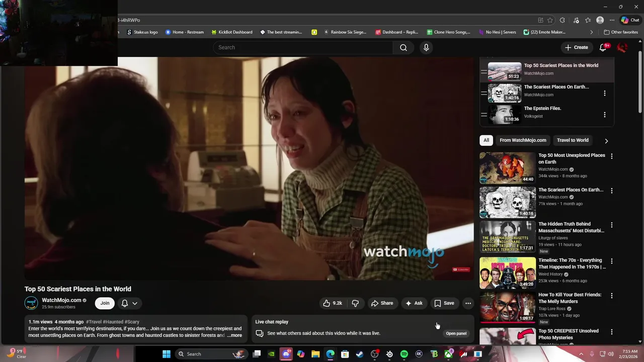Click the Create button
The width and height of the screenshot is (644, 362).
[576, 47]
